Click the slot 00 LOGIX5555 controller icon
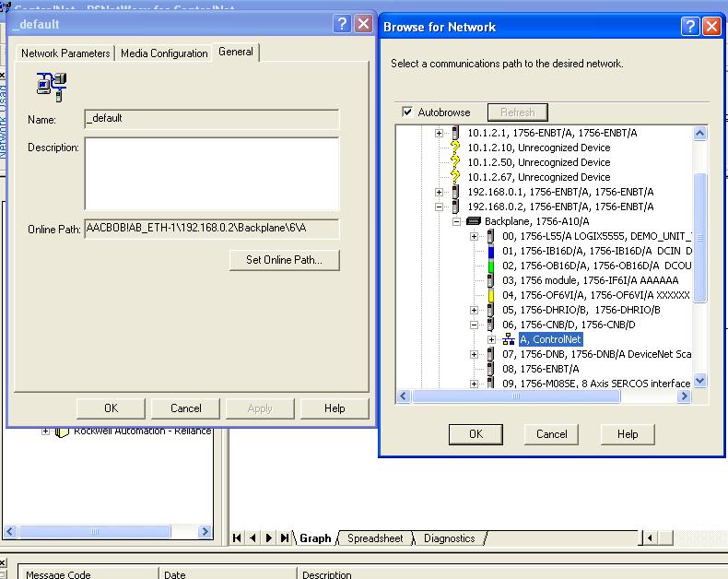The image size is (728, 579). [x=490, y=236]
